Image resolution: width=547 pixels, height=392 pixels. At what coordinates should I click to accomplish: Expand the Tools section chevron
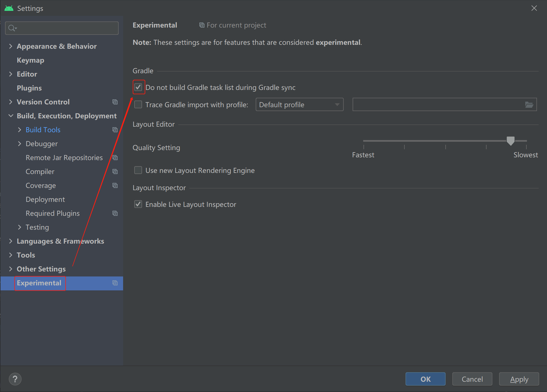(11, 255)
